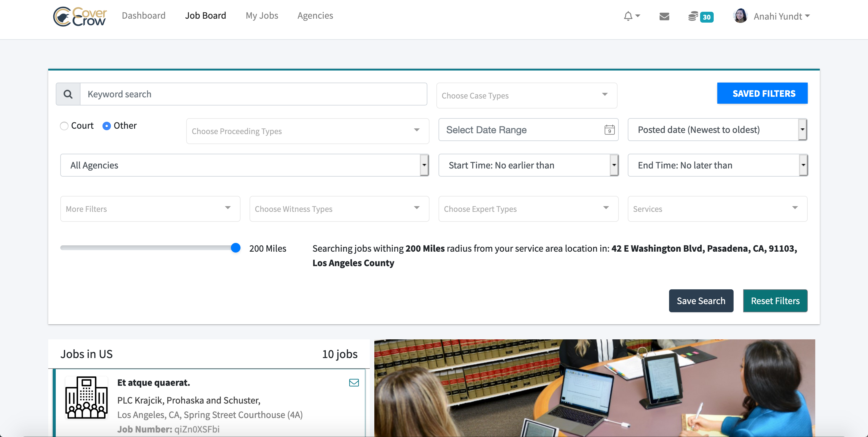The image size is (868, 437).
Task: Click the agency building icon on job card
Action: (86, 397)
